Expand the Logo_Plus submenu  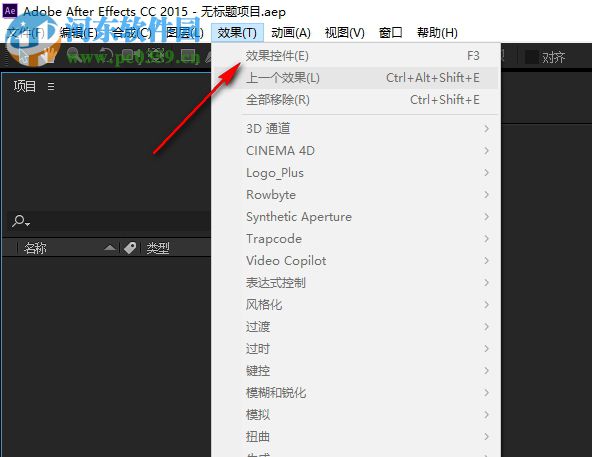point(356,173)
